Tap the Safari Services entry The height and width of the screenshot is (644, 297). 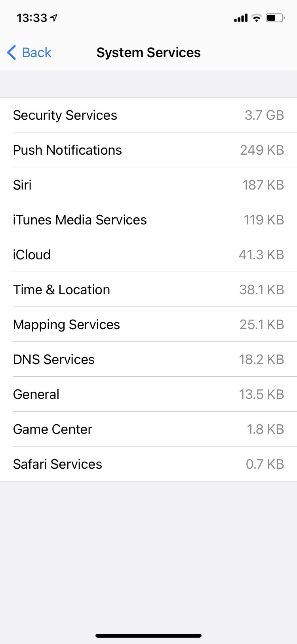coord(148,464)
